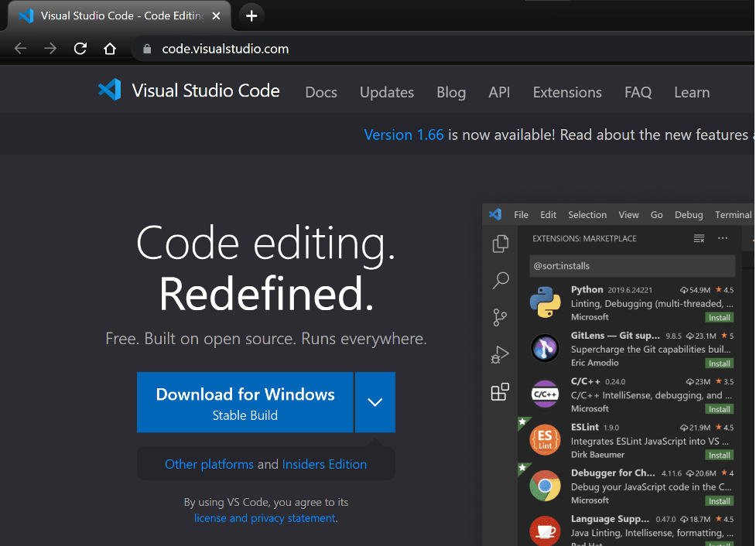Click the back navigation arrow
Image resolution: width=756 pixels, height=546 pixels.
pos(21,49)
